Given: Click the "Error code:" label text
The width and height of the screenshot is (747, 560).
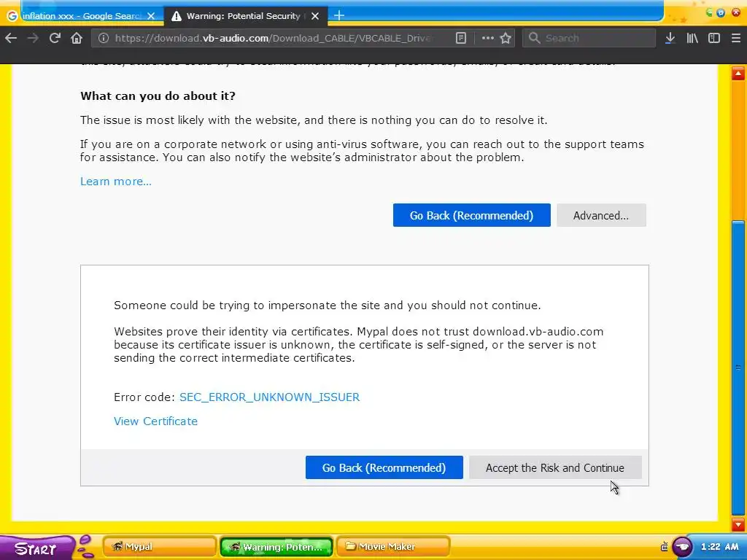Looking at the screenshot, I should [145, 397].
